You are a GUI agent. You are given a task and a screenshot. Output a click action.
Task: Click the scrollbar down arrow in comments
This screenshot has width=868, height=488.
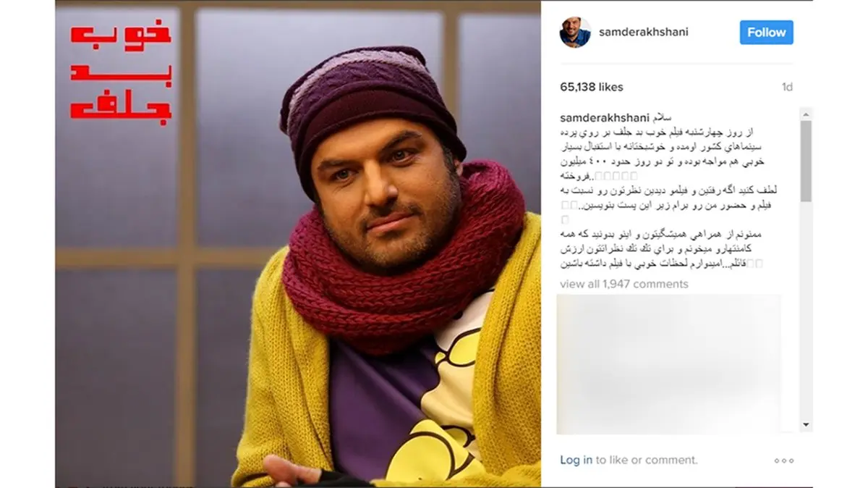806,425
